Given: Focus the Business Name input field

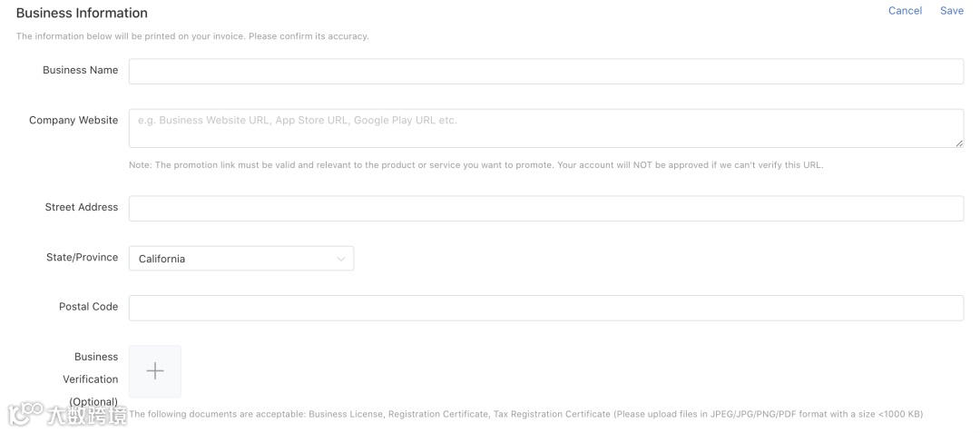Looking at the screenshot, I should (546, 71).
